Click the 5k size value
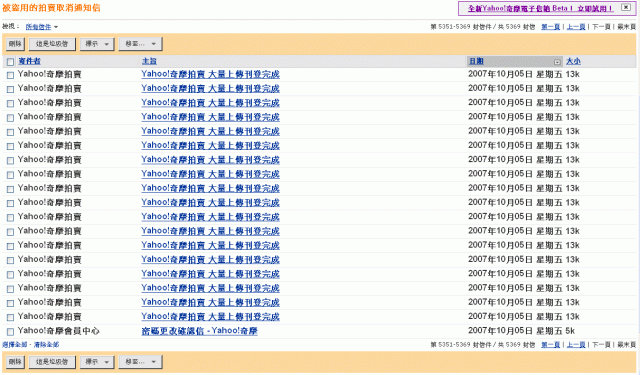This screenshot has width=640, height=375. point(570,331)
